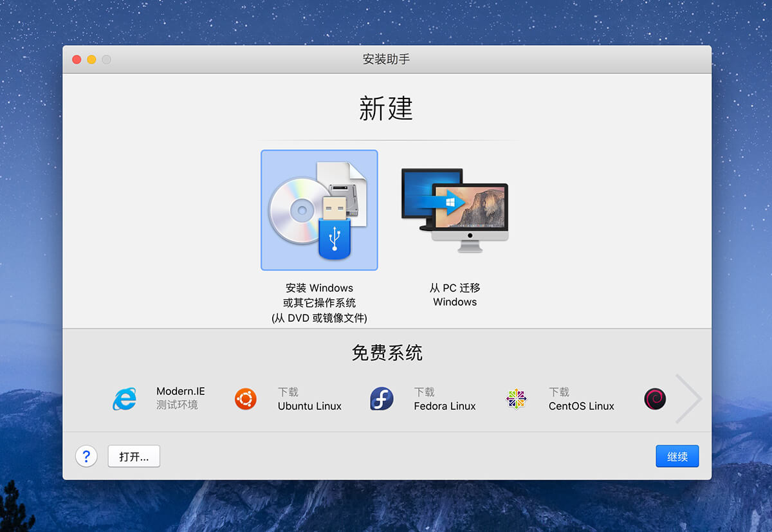The image size is (772, 532).
Task: Click the CentOS Linux logo icon
Action: (x=517, y=399)
